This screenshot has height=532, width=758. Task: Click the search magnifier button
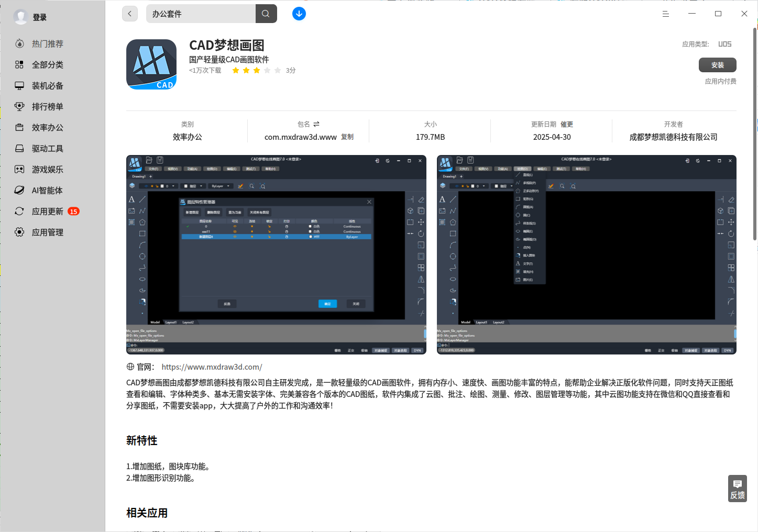(266, 14)
